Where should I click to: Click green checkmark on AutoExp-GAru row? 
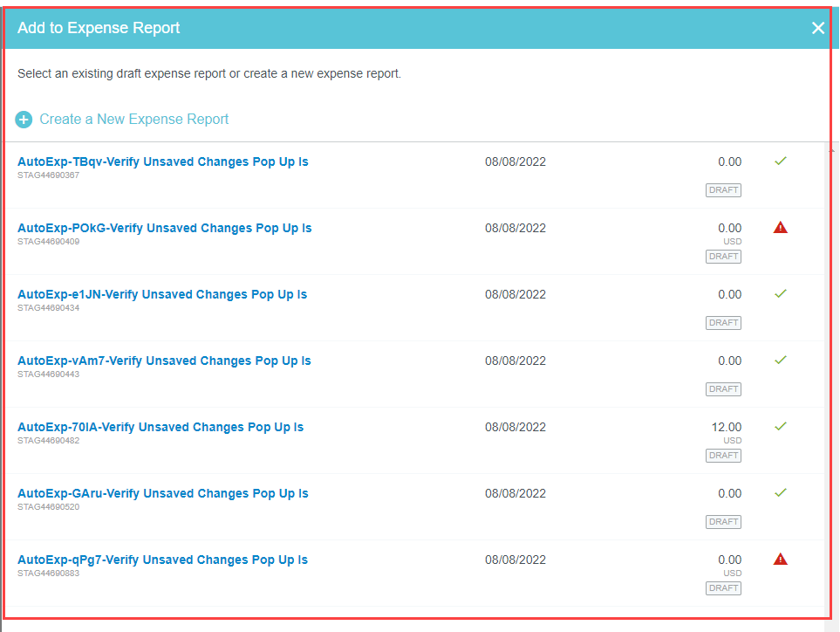coord(781,493)
